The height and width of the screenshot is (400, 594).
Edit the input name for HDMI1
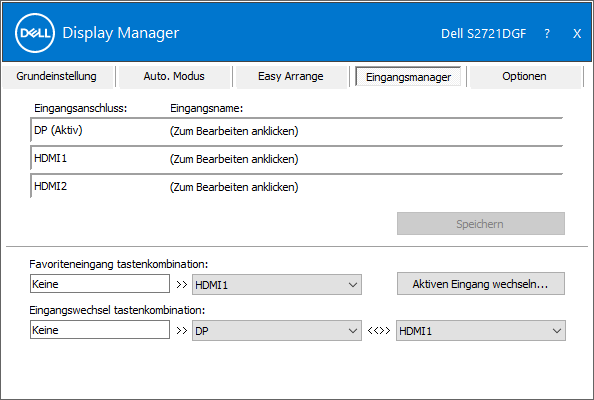234,159
